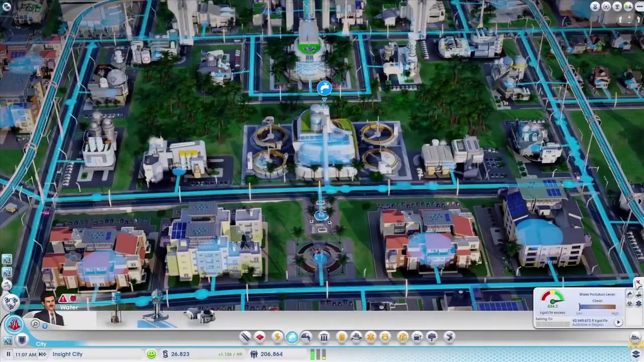644x362 pixels.
Task: Open the Sewage menu
Action: coord(306,337)
